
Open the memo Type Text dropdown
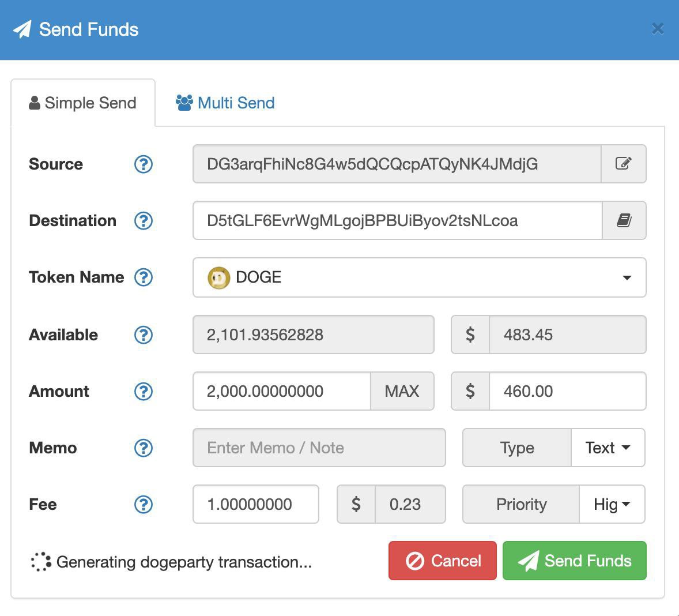tap(608, 448)
